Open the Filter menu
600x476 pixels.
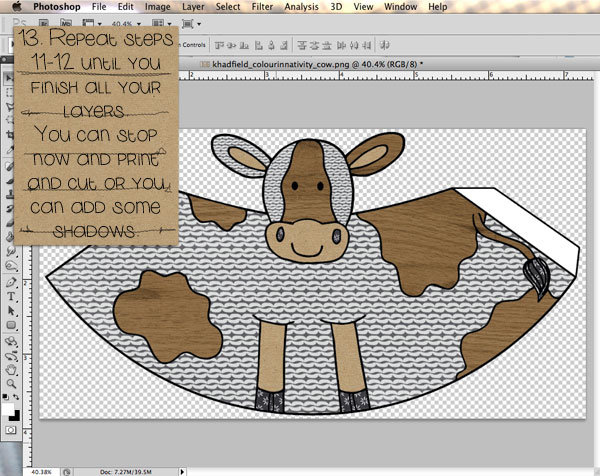tap(262, 7)
